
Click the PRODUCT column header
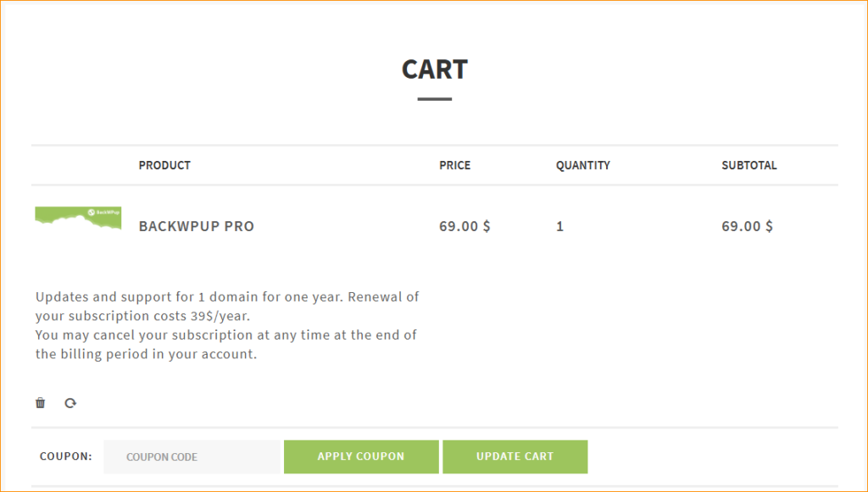click(164, 165)
